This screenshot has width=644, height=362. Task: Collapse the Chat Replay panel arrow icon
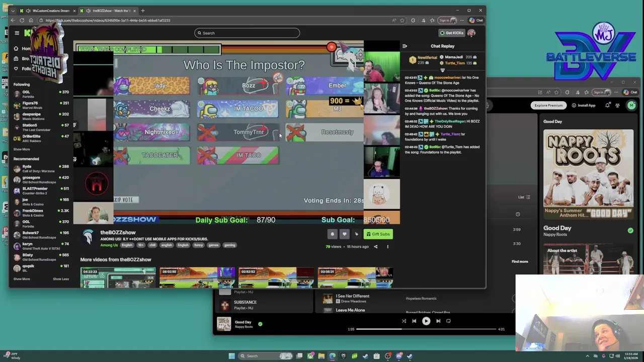(x=405, y=46)
